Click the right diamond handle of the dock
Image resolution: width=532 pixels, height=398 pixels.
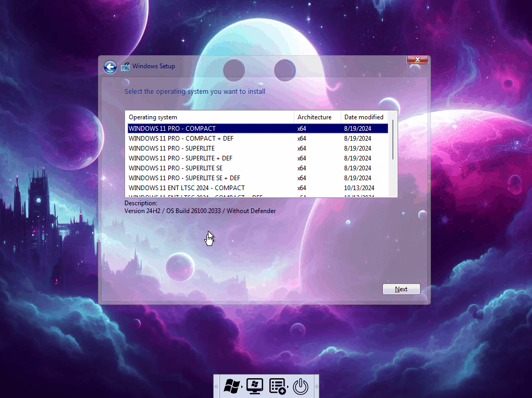click(x=317, y=387)
